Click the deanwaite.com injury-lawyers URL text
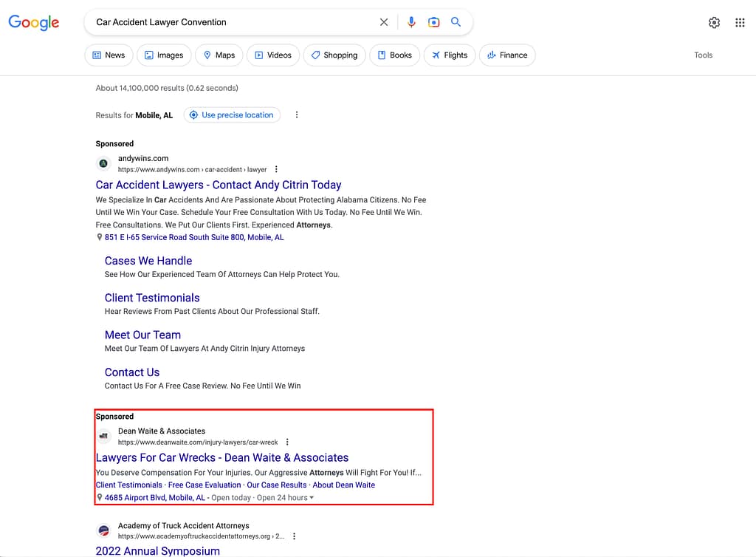Viewport: 756px width, 557px height. tap(198, 442)
